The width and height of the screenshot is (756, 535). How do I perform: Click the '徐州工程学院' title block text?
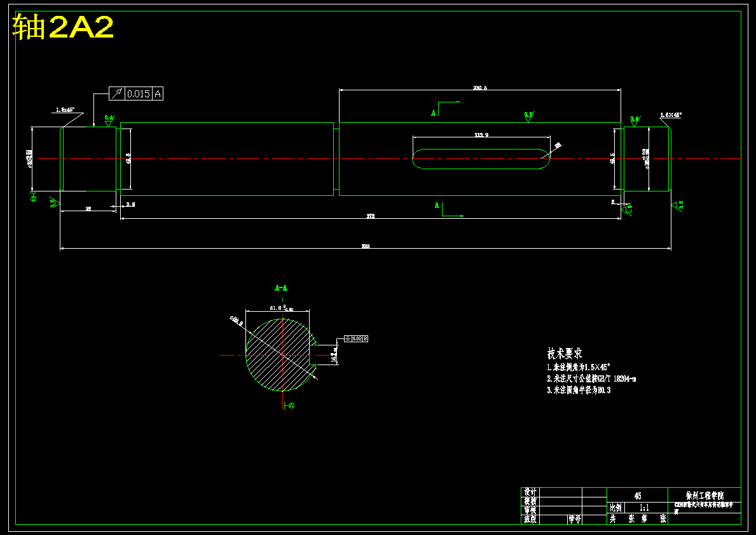704,496
